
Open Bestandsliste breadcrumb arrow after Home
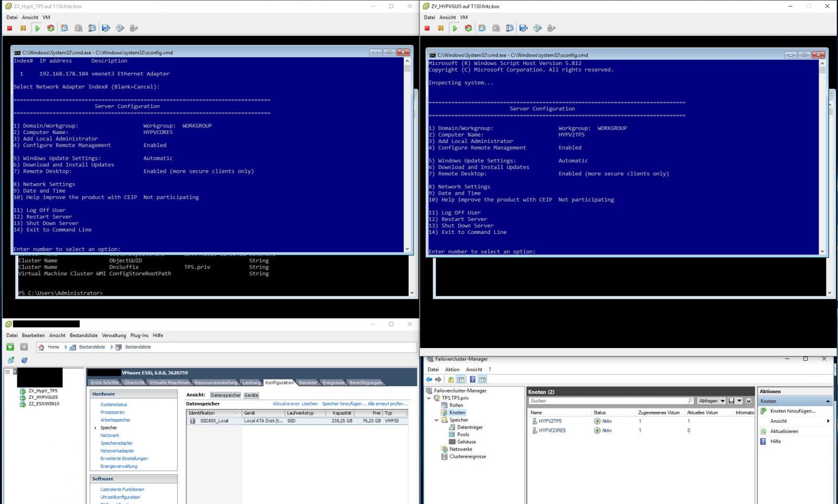[65, 347]
